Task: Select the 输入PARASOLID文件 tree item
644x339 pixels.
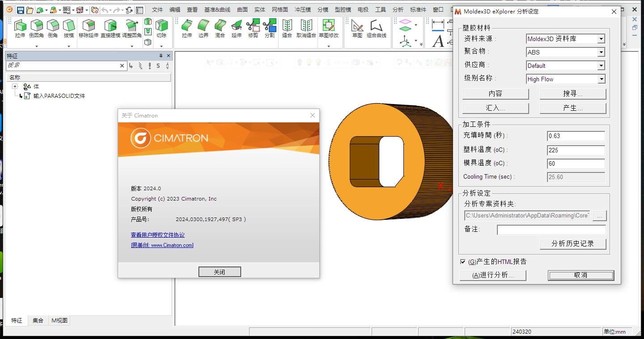Action: pos(59,96)
